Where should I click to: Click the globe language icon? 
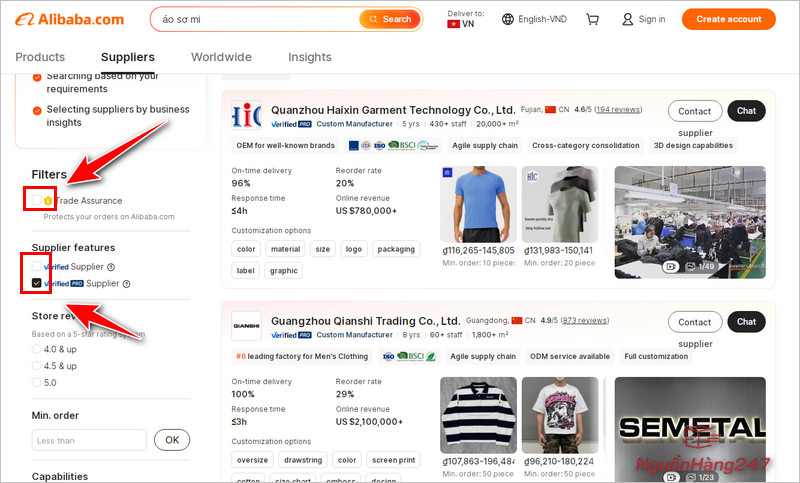point(508,19)
